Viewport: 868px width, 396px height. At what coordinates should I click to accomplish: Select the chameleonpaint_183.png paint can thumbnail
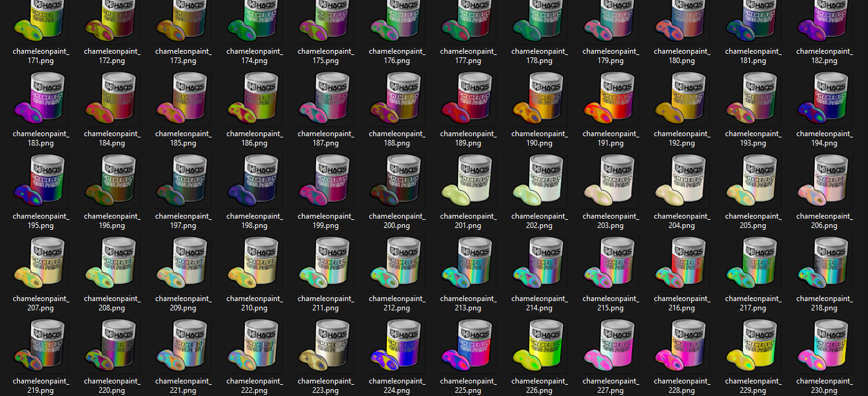pos(41,98)
